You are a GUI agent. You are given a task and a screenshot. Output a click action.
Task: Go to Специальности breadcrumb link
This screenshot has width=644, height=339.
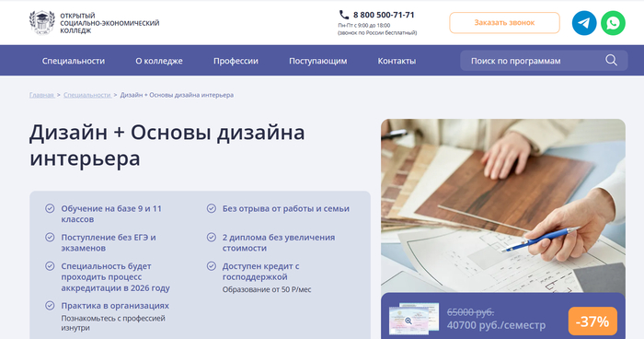click(x=87, y=95)
